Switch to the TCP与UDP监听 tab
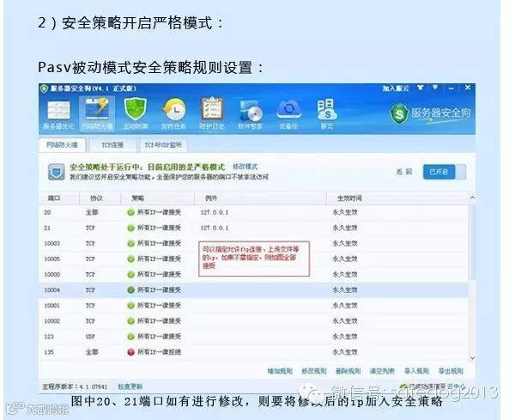This screenshot has height=420, width=515. pos(163,145)
